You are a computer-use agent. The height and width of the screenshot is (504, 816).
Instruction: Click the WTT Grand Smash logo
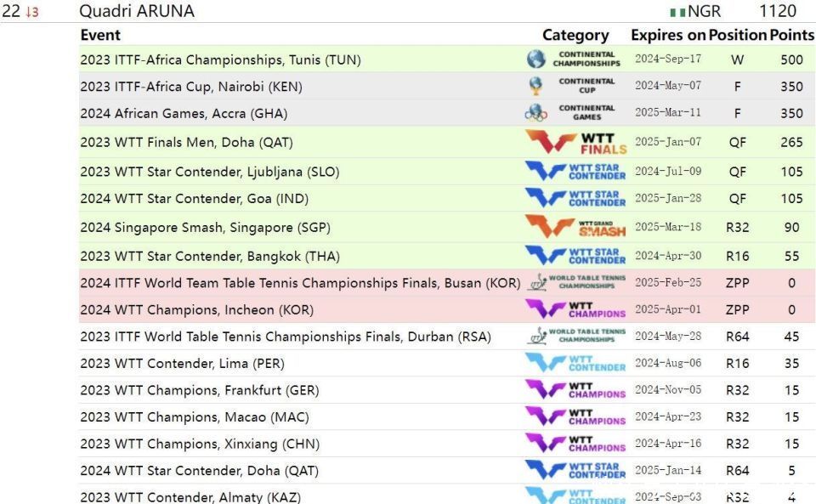click(575, 228)
